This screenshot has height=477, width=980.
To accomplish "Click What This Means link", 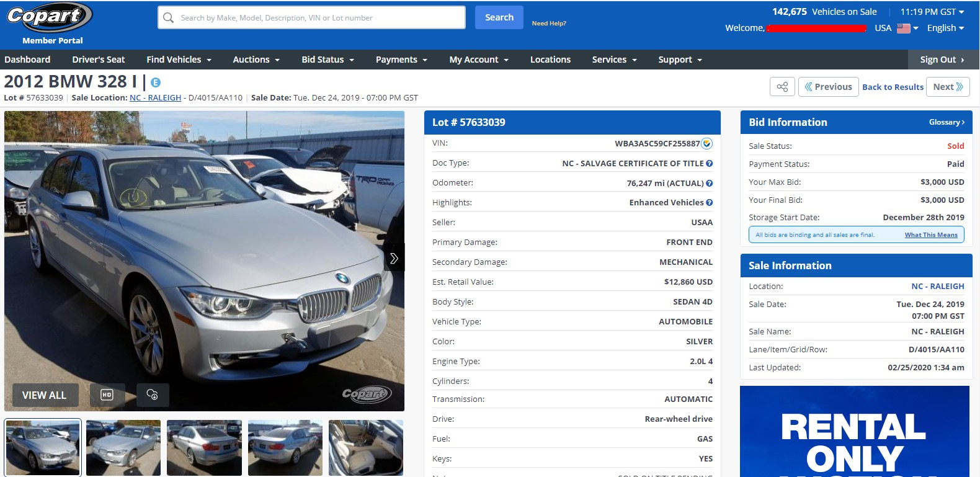I will click(x=931, y=235).
